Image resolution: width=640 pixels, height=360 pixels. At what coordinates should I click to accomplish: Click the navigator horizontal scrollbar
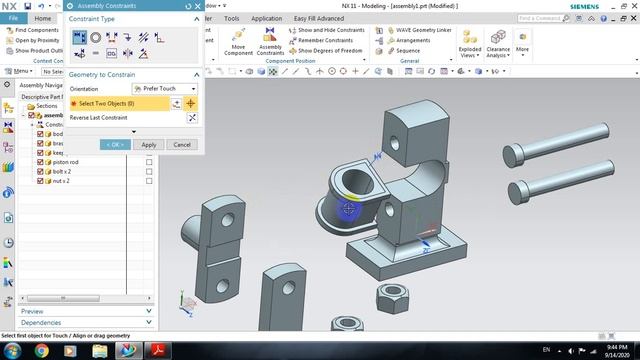pos(63,298)
